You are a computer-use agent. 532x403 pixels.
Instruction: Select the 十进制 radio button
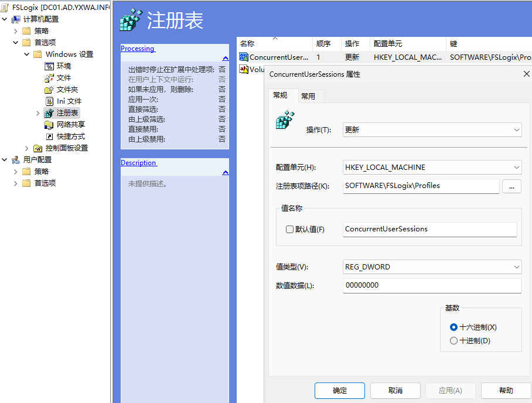click(x=453, y=340)
